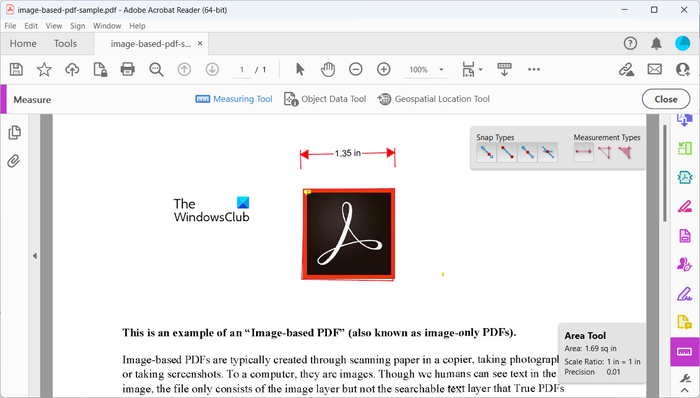Open the Help question mark icon
Viewport: 700px width, 398px height.
[x=630, y=43]
